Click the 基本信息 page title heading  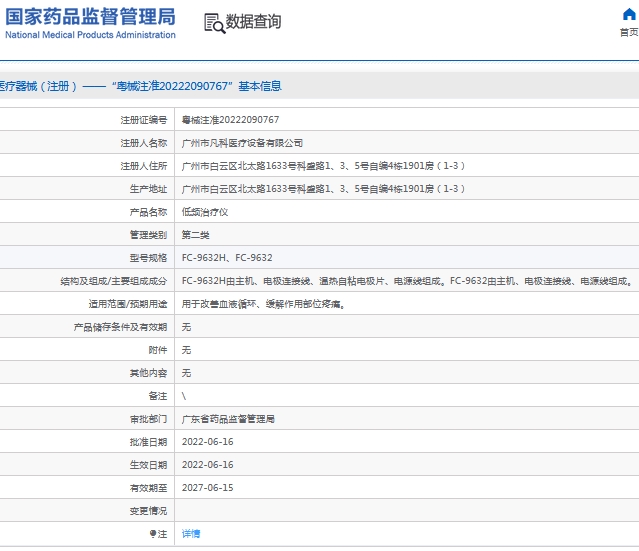260,86
